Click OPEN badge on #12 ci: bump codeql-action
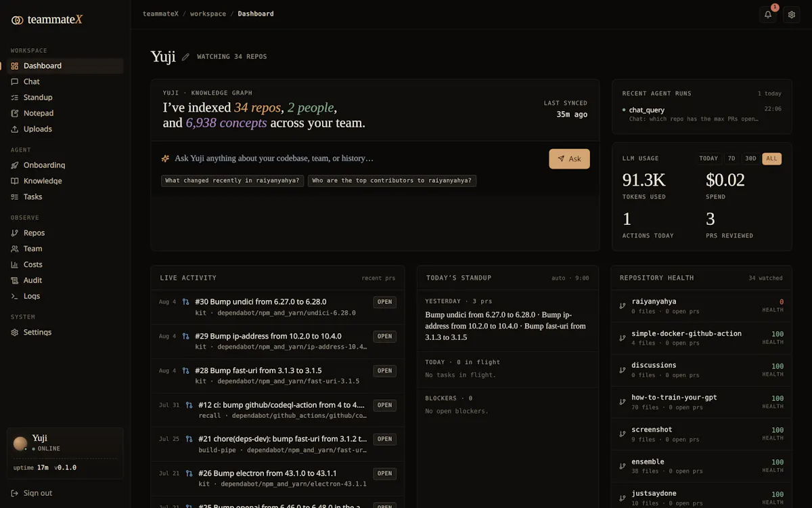The height and width of the screenshot is (508, 812). coord(385,405)
